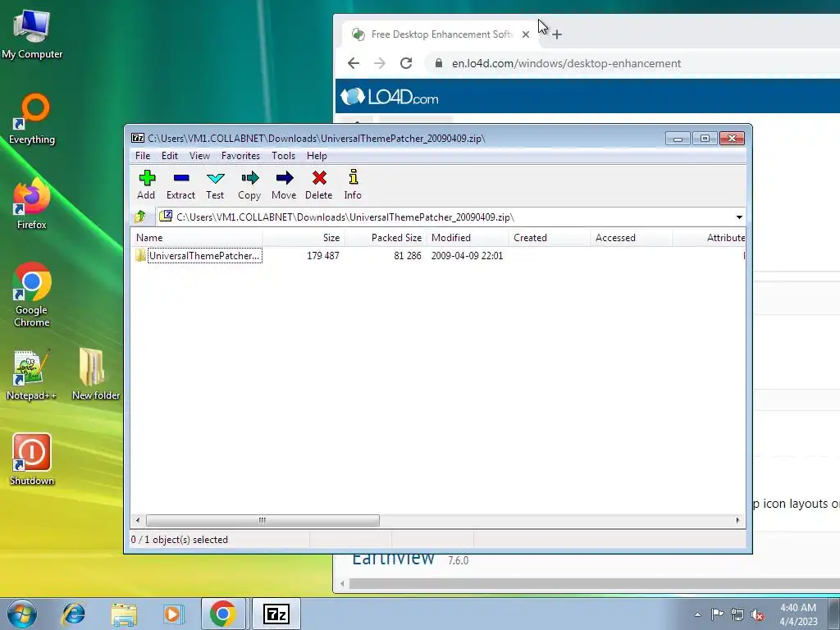Go up one folder level in 7-Zip
840x630 pixels.
click(x=140, y=217)
